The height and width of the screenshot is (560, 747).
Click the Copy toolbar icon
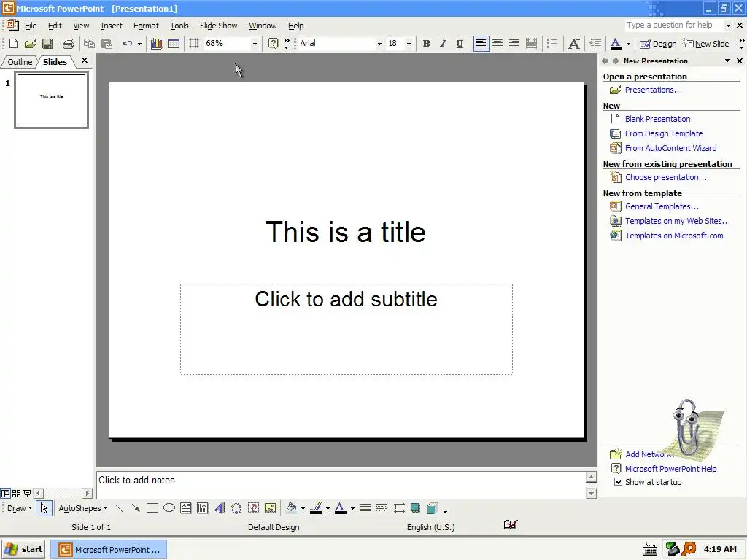(89, 43)
